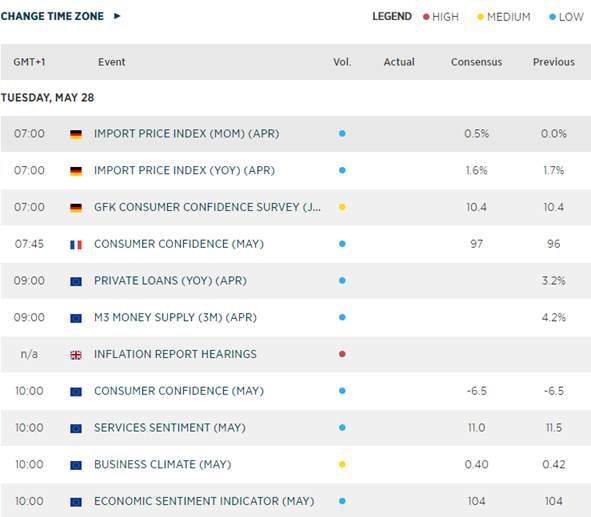Click the Consensus column header
Viewport: 591px width, 517px height.
point(476,62)
